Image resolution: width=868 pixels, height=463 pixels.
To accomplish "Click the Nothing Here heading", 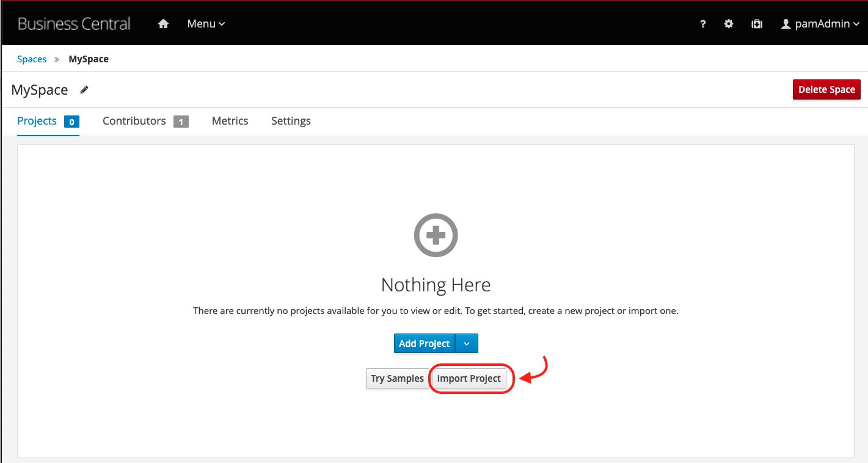I will (x=436, y=285).
